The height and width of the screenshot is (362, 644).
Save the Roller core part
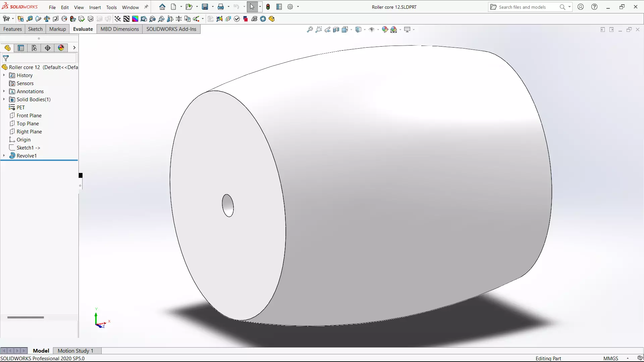coord(205,7)
